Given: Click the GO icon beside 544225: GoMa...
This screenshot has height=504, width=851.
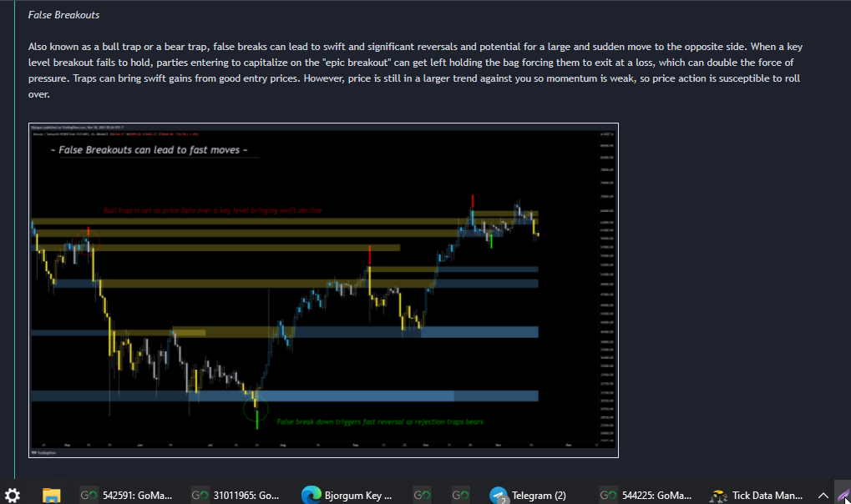Looking at the screenshot, I should coord(608,495).
